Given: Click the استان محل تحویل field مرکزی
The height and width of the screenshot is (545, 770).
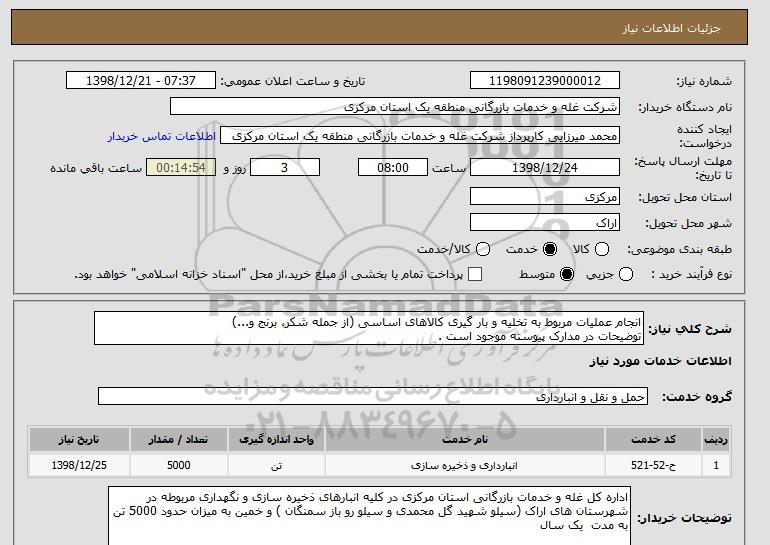Looking at the screenshot, I should coord(545,196).
